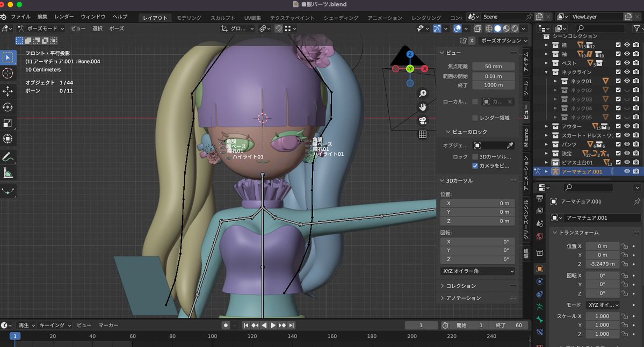
Task: Hide アーマチュア.001 with its eye icon
Action: pos(627,171)
